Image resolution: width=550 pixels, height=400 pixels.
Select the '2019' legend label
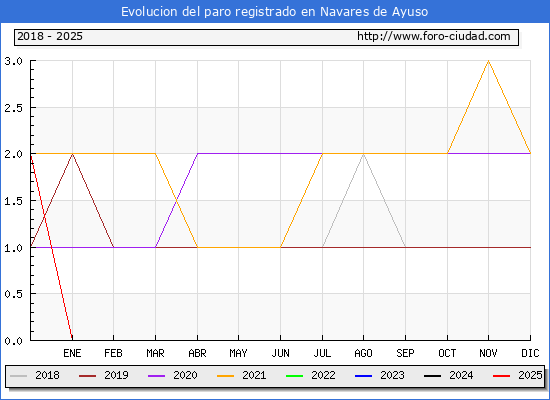click(116, 375)
